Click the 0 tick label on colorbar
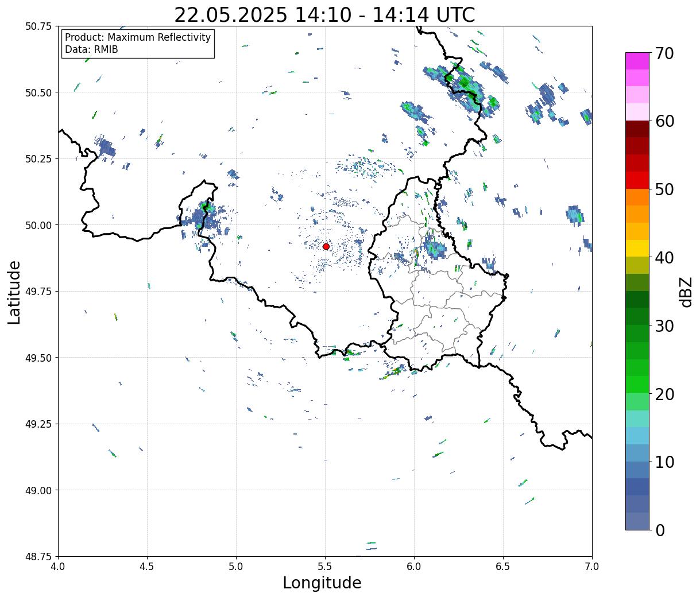The height and width of the screenshot is (597, 700). coord(660,530)
